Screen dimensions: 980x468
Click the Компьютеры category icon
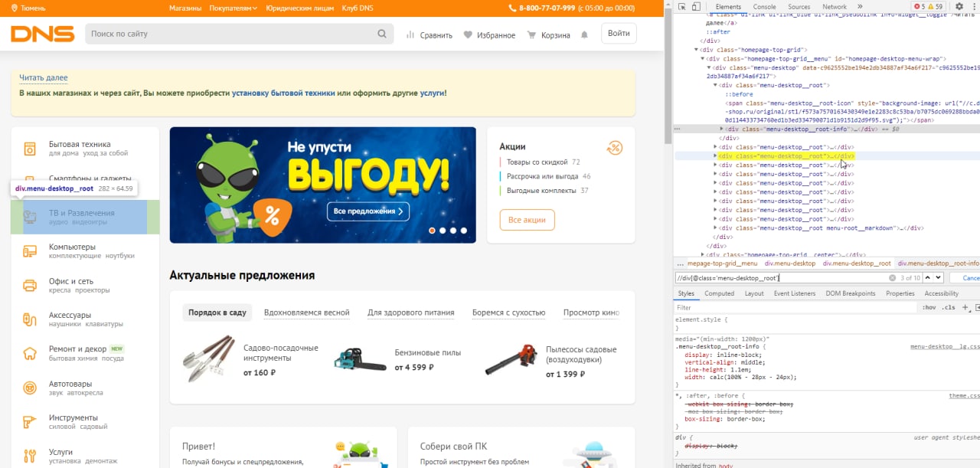(30, 251)
